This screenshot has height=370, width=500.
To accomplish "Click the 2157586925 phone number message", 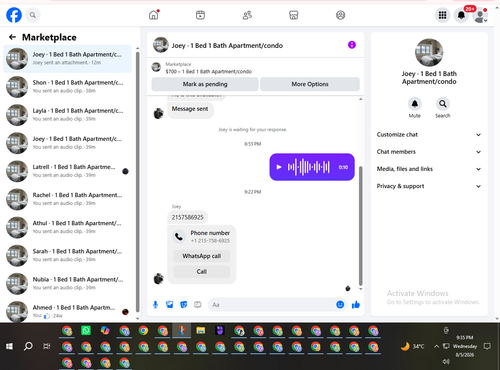I will (187, 217).
